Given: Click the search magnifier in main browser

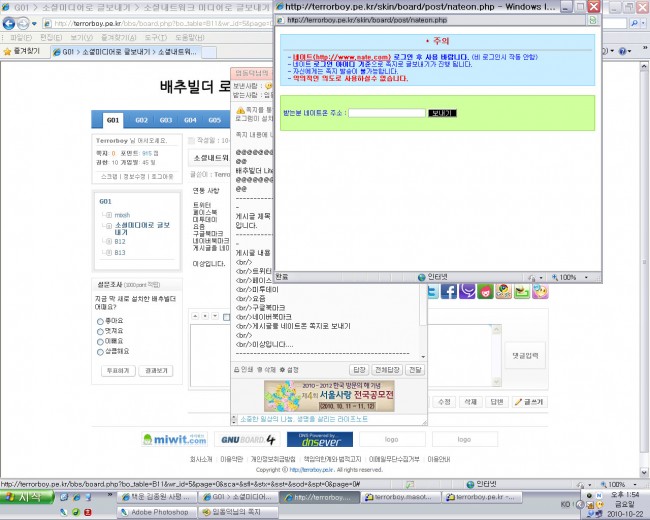Looking at the screenshot, I should click(634, 23).
